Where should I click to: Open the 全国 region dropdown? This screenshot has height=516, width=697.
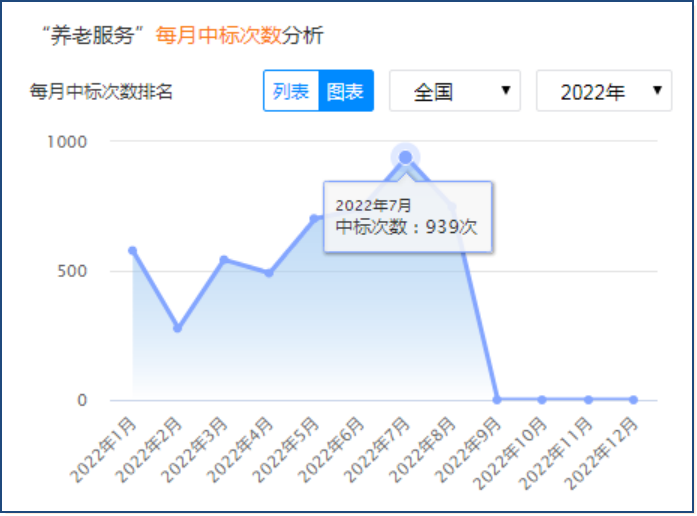tap(455, 91)
